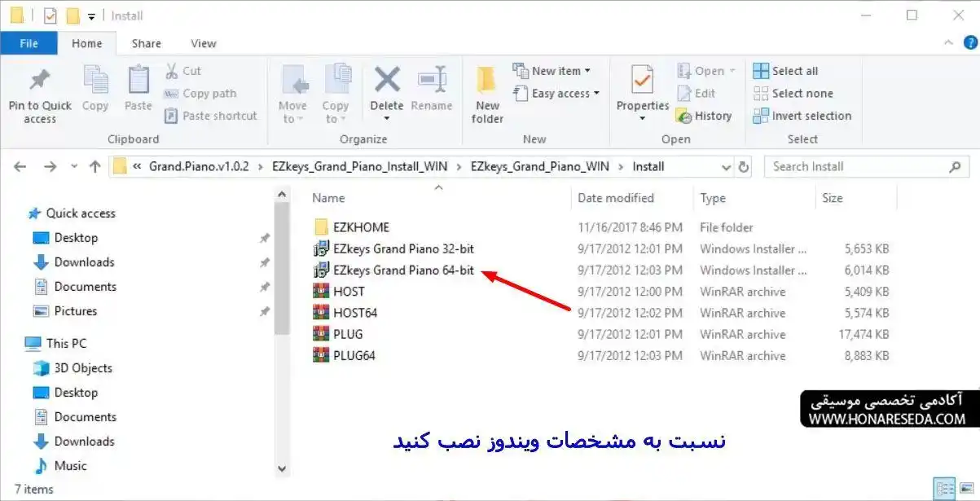980x501 pixels.
Task: Click Pin to Quick access icon
Action: [x=39, y=80]
